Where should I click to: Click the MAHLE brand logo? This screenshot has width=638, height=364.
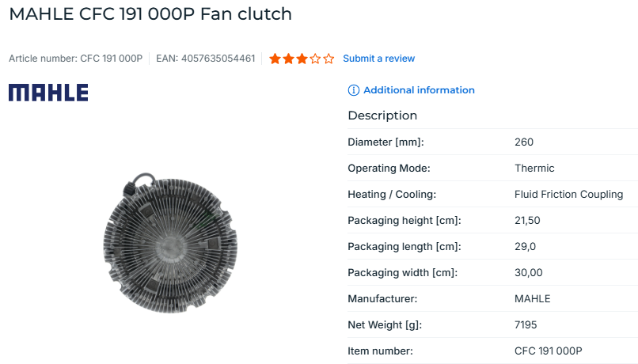click(x=48, y=93)
